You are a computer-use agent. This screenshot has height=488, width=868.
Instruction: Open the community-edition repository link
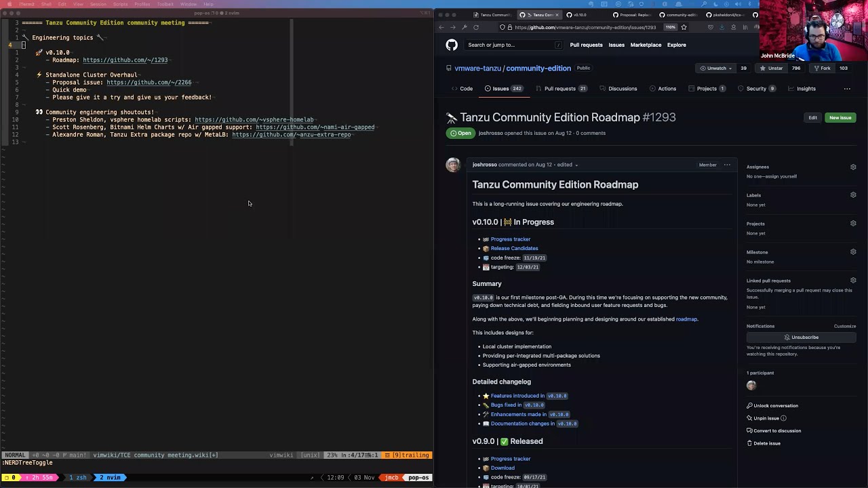538,68
